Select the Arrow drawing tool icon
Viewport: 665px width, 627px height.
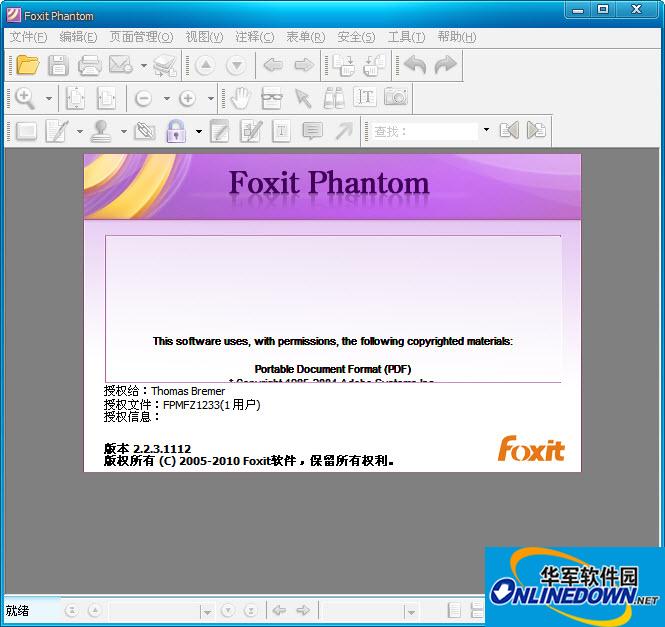(x=344, y=131)
